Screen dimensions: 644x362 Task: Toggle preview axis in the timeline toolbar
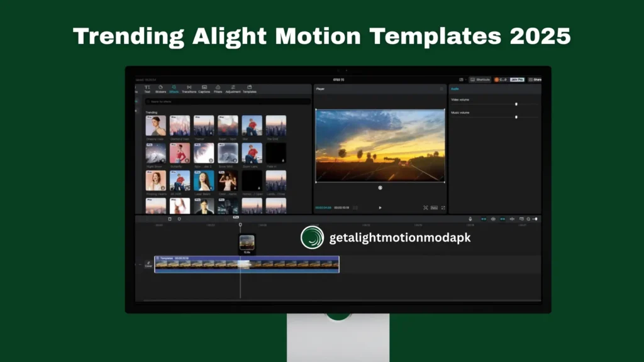click(512, 219)
